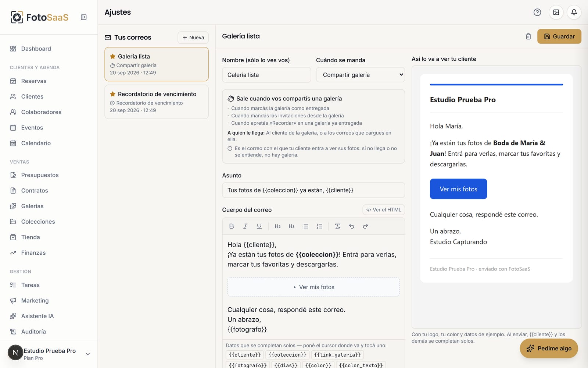The height and width of the screenshot is (368, 588).
Task: Save email with Guardar button
Action: tap(559, 36)
